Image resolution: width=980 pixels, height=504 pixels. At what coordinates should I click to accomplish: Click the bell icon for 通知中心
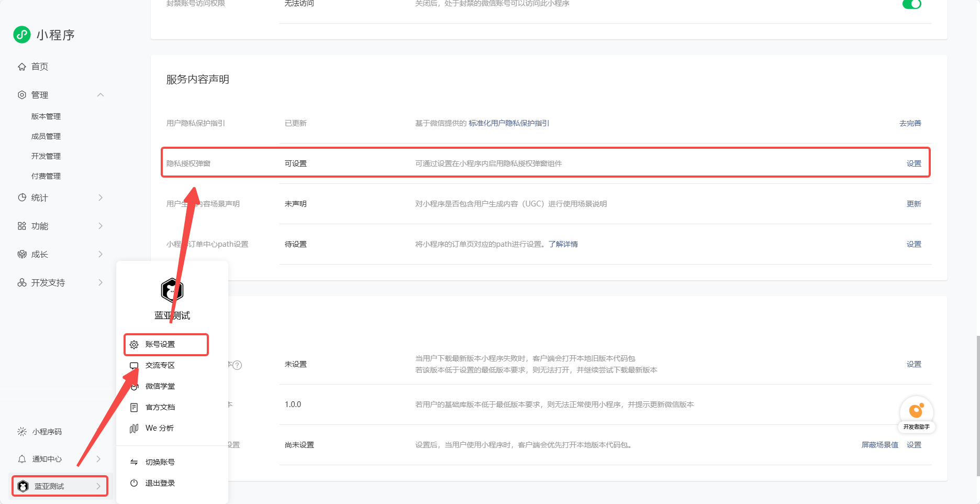click(x=22, y=459)
